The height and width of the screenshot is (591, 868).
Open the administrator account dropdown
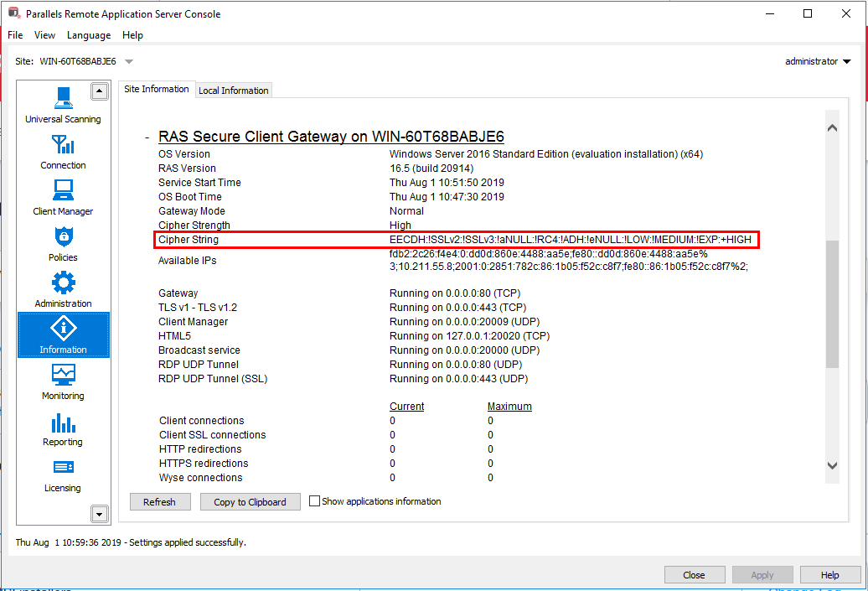pos(846,61)
